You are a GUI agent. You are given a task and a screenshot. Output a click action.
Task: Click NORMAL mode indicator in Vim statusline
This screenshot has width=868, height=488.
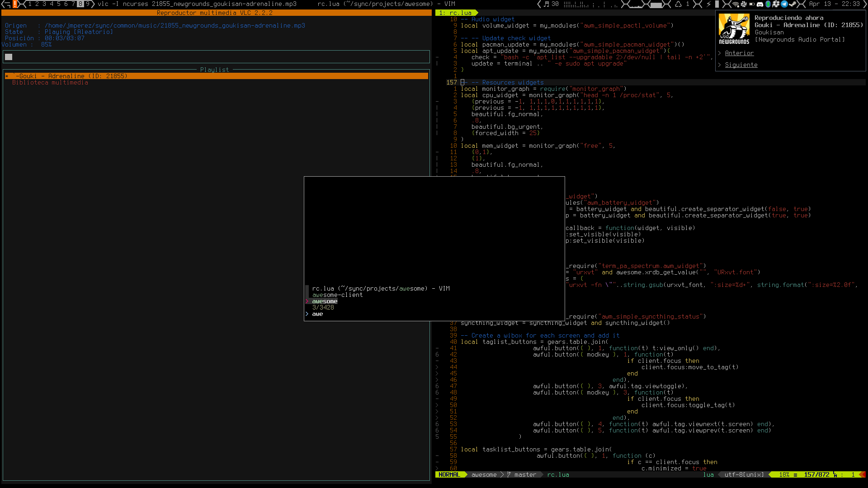tap(449, 475)
